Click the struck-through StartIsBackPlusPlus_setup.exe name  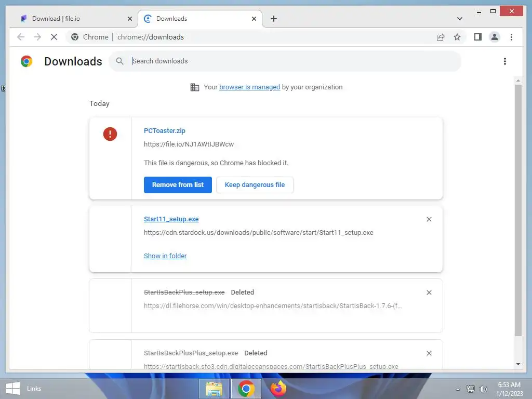coord(191,353)
